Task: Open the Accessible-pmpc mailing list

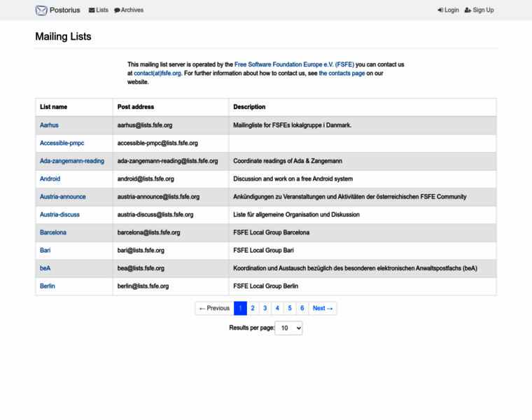Action: (62, 143)
